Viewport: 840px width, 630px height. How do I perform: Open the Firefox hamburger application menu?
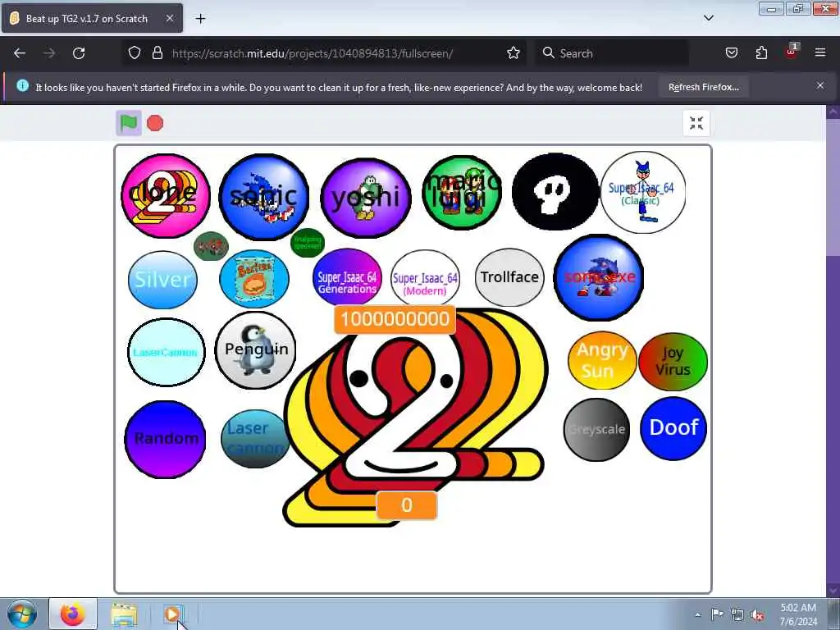point(820,53)
